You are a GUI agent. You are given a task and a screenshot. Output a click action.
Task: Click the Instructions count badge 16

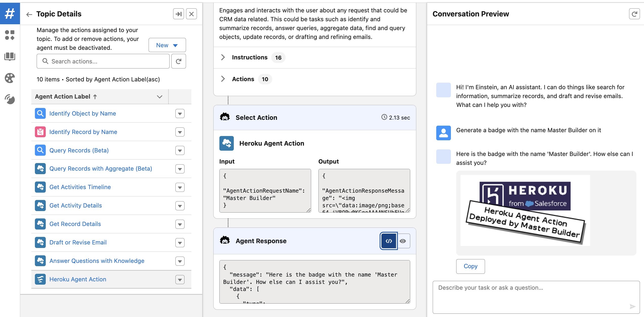pyautogui.click(x=278, y=58)
